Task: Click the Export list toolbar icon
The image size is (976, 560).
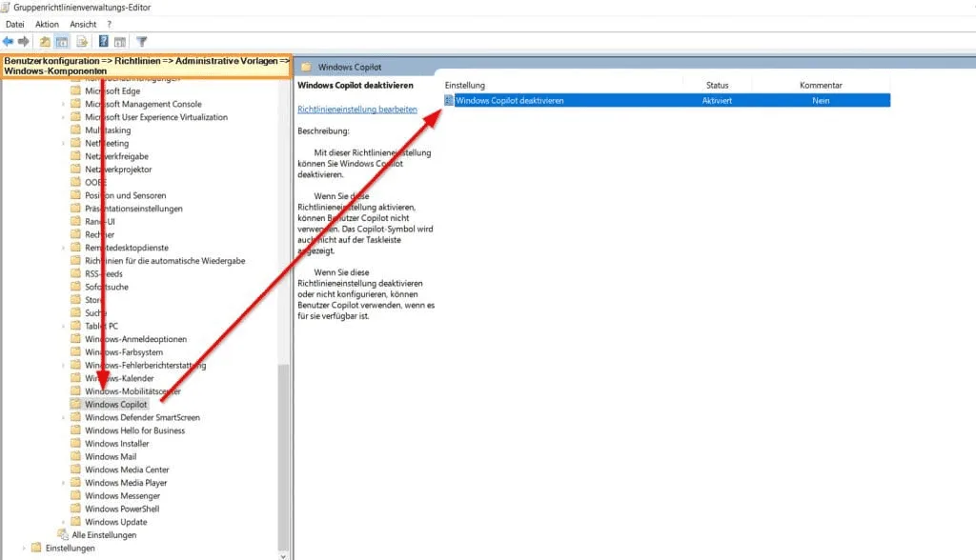Action: [82, 41]
